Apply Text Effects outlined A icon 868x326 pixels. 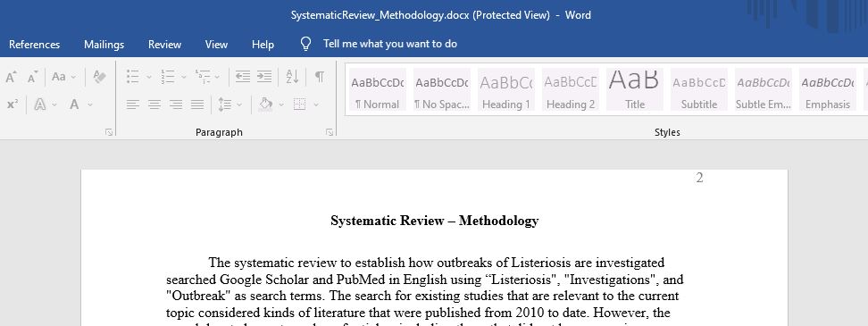coord(40,104)
